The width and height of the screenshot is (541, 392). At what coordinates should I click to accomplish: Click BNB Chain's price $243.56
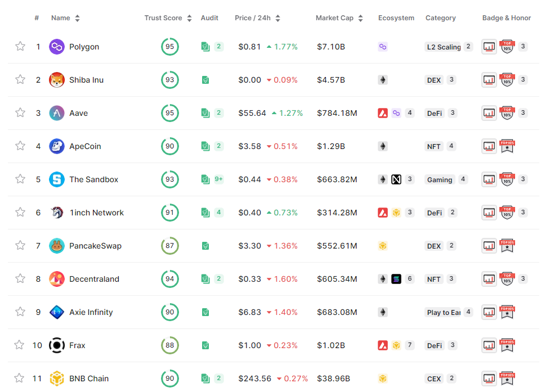point(254,379)
